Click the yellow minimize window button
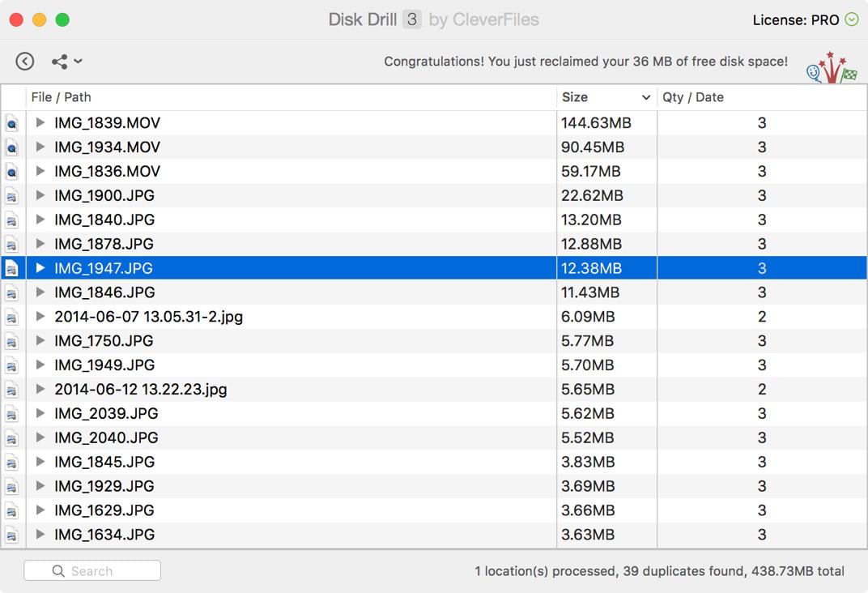Viewport: 868px width, 593px height. click(x=40, y=20)
